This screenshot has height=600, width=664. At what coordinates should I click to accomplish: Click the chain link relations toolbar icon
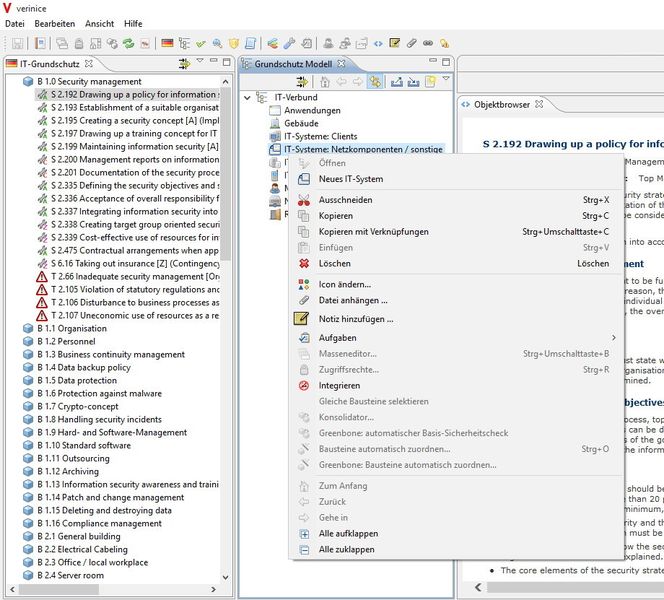point(428,43)
